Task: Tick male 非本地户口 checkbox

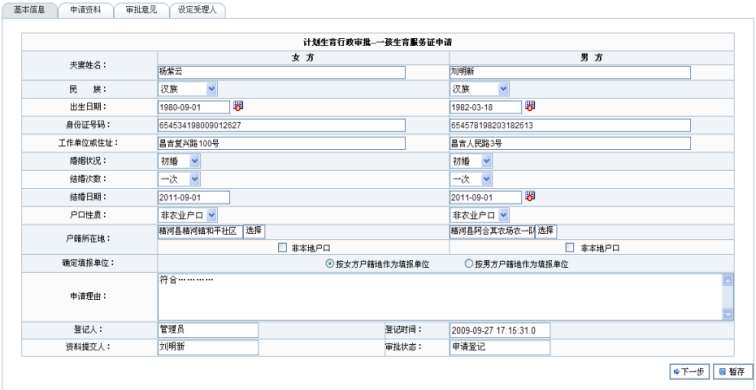Action: [x=570, y=248]
